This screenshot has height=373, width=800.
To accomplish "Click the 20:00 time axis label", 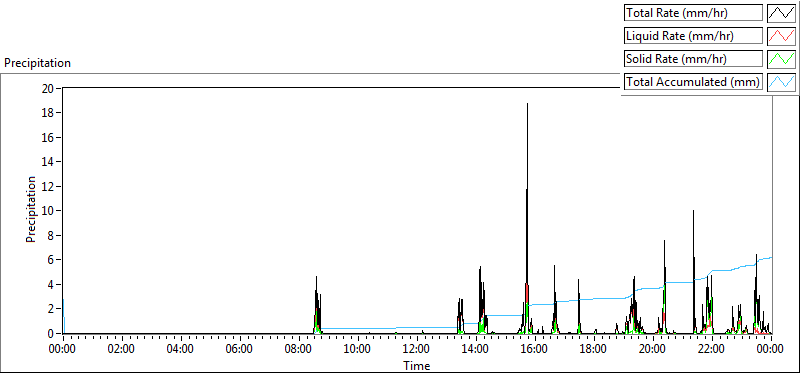I will [653, 349].
